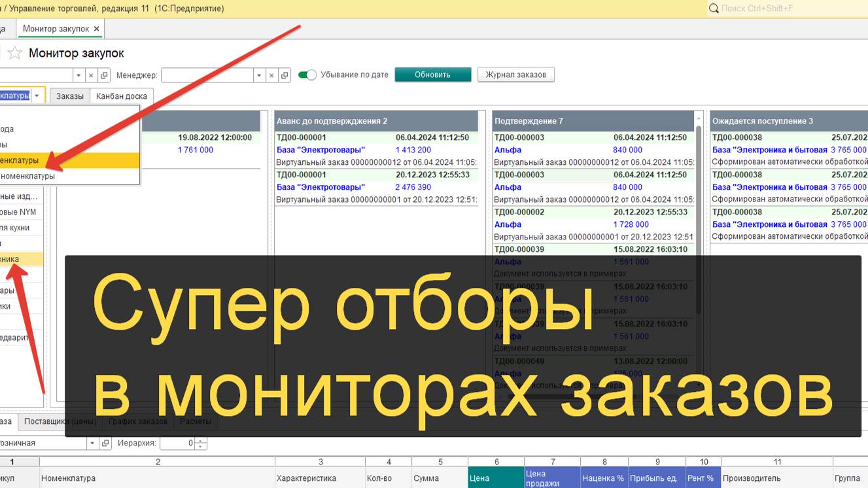Clear the field left of Менеджер
868x488 pixels.
pos(92,75)
